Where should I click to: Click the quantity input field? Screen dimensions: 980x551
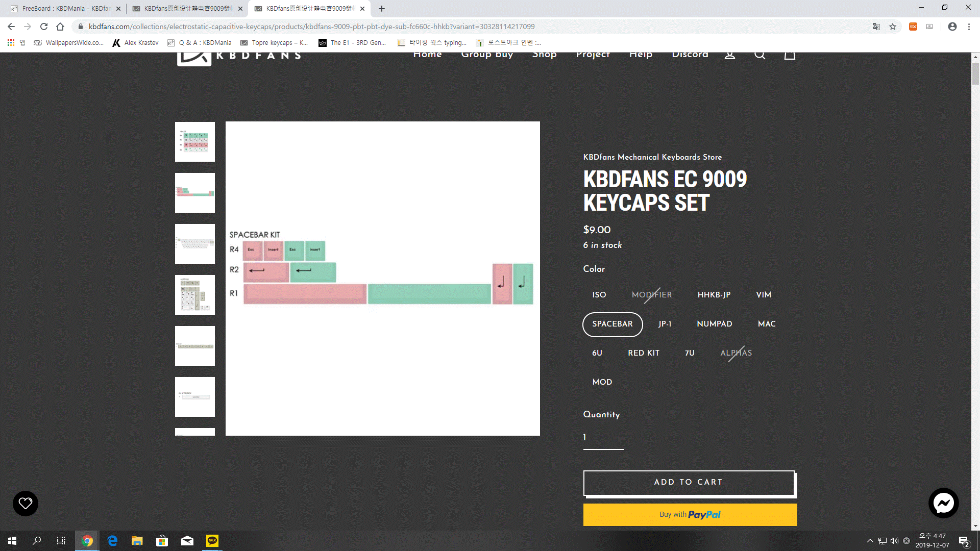603,438
